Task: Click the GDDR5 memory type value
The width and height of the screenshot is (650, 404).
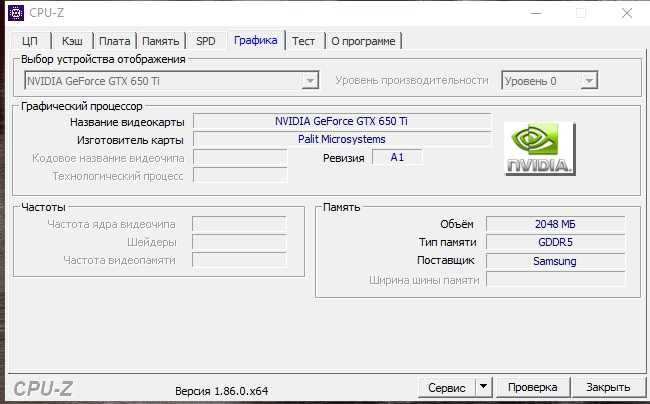Action: pyautogui.click(x=555, y=242)
